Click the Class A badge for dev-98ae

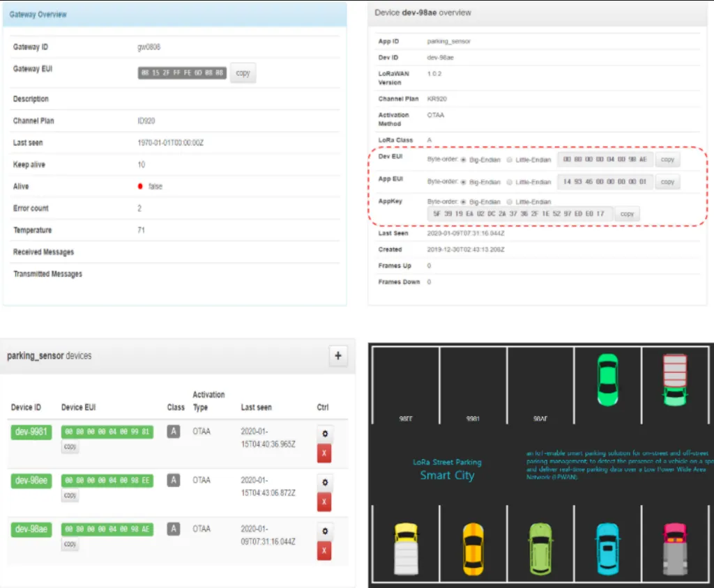[x=174, y=529]
